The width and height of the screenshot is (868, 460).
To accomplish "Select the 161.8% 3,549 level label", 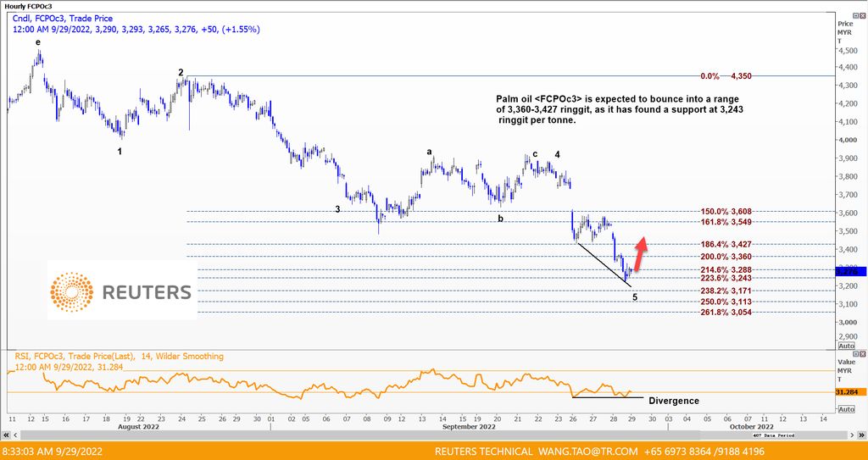I will 728,222.
